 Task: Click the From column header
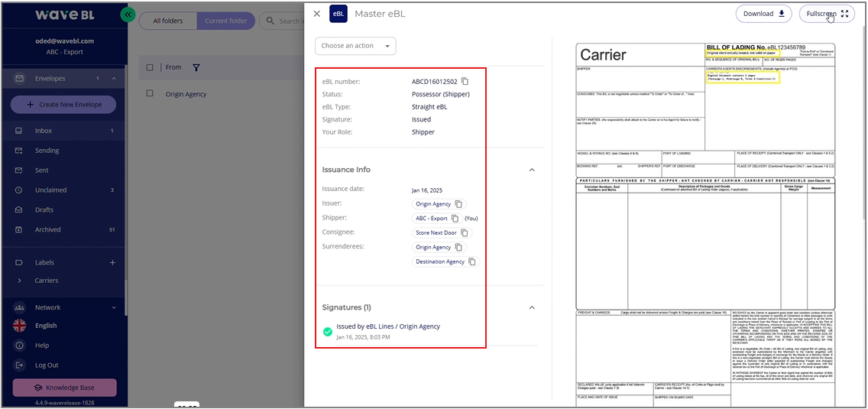pos(173,67)
